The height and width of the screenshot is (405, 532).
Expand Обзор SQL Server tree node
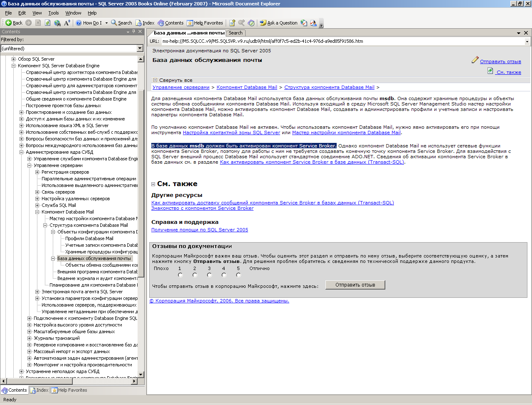(x=14, y=59)
